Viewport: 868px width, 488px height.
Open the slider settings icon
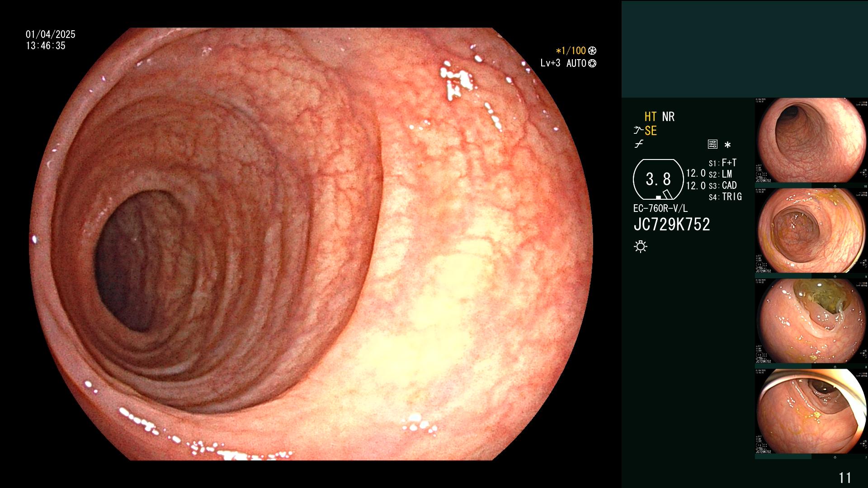click(712, 145)
